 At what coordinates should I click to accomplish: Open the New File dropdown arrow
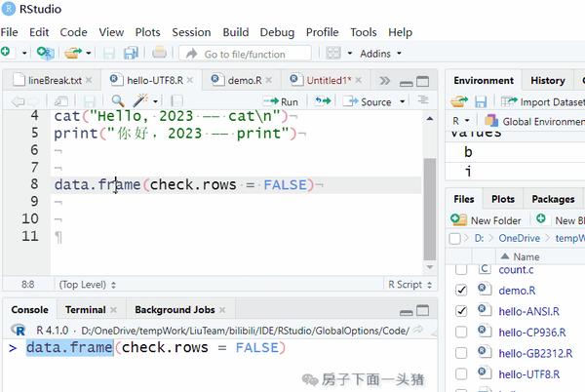click(24, 54)
